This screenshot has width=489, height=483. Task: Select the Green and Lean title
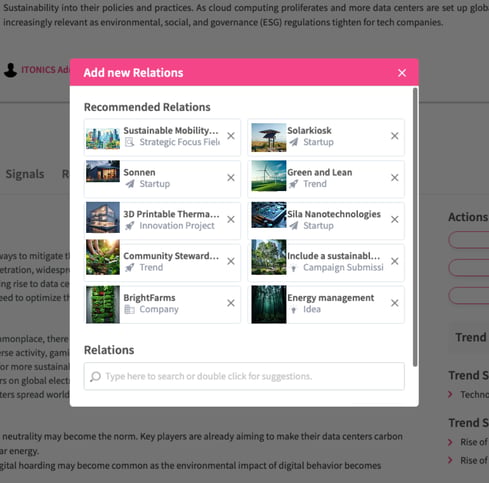320,172
